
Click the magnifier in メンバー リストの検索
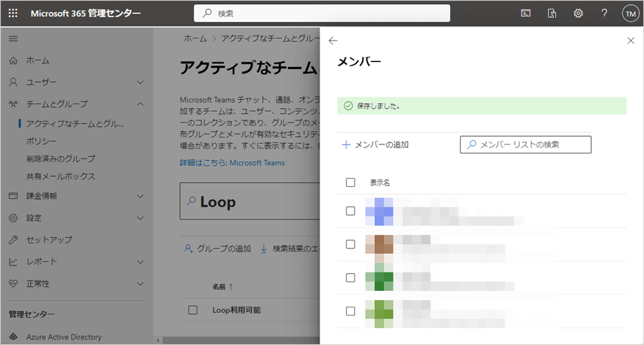[x=472, y=144]
